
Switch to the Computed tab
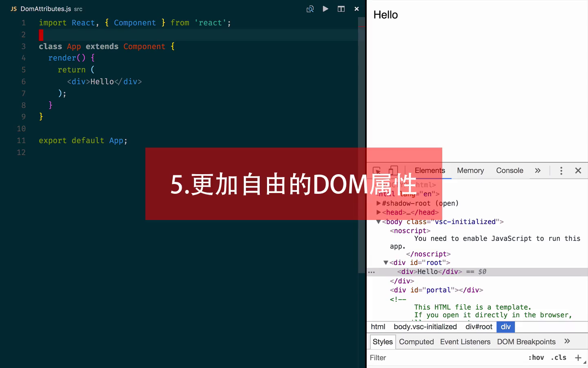point(416,342)
